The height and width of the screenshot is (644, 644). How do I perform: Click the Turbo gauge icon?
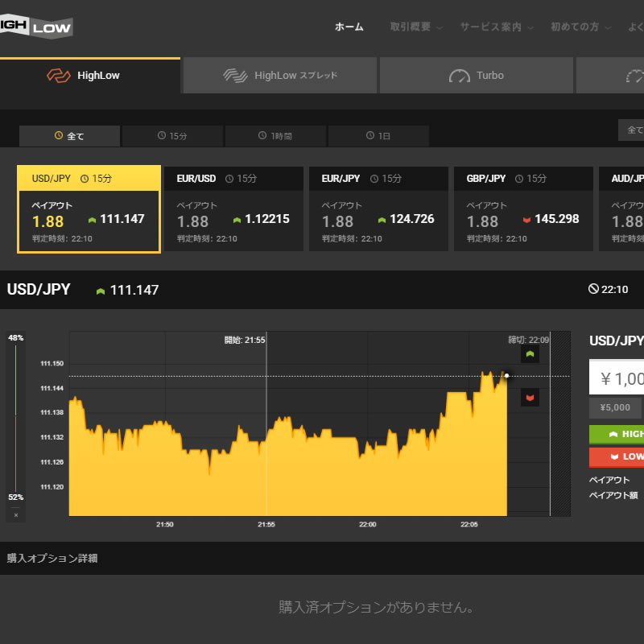click(459, 76)
